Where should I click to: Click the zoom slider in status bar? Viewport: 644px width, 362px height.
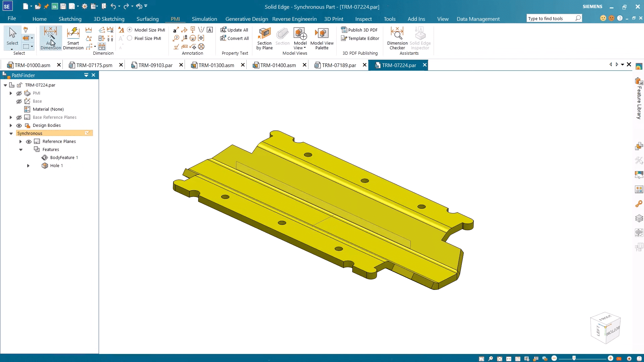point(574,358)
